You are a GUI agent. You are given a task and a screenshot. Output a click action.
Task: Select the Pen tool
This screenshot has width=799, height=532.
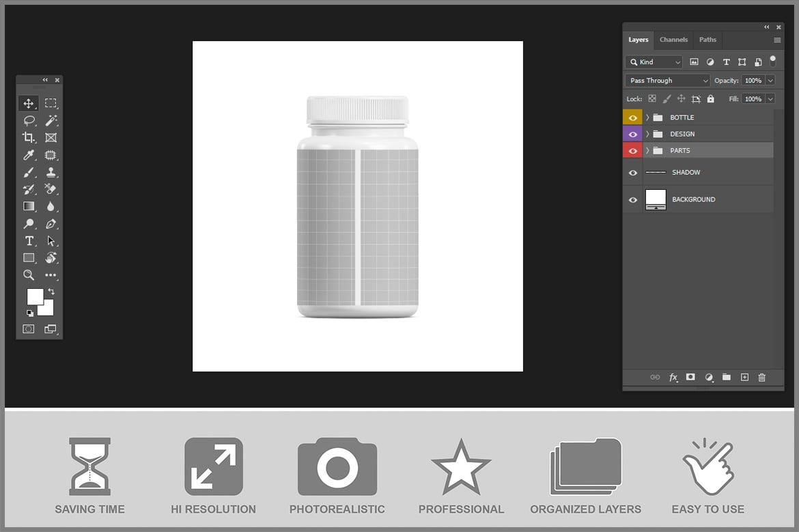[51, 224]
